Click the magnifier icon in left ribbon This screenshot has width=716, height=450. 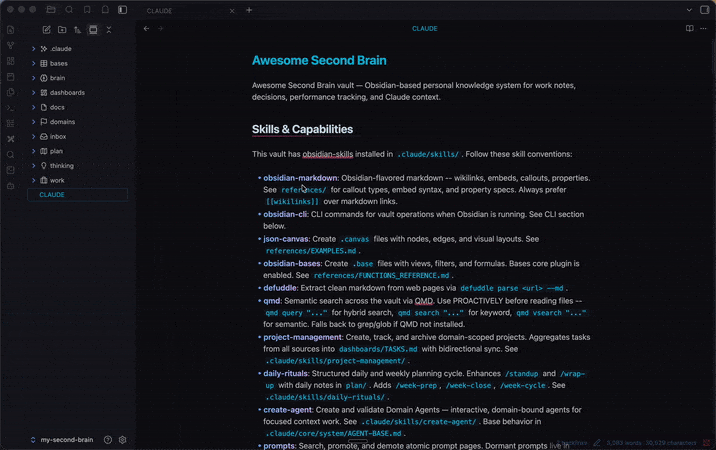pos(11,154)
